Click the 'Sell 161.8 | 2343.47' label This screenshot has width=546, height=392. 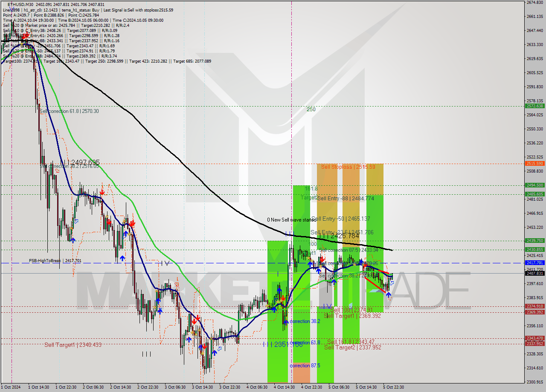tap(351, 342)
